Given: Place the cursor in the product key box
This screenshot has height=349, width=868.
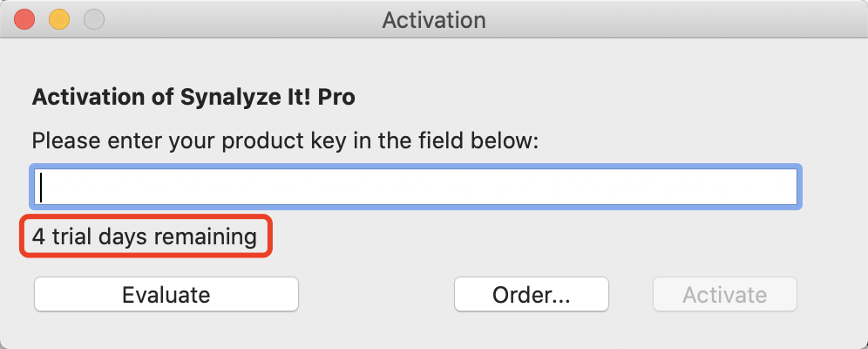Looking at the screenshot, I should click(x=416, y=188).
